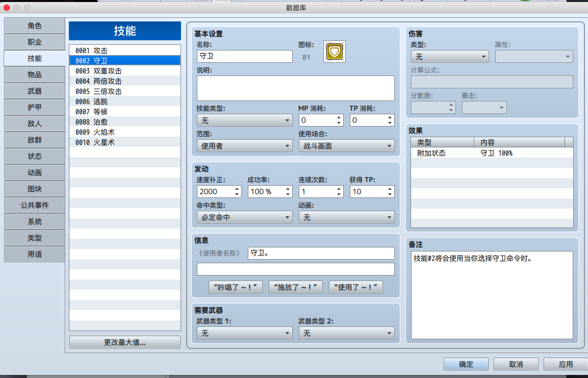Confirm with the 确定 button
Viewport: 588px width, 378px height.
466,364
